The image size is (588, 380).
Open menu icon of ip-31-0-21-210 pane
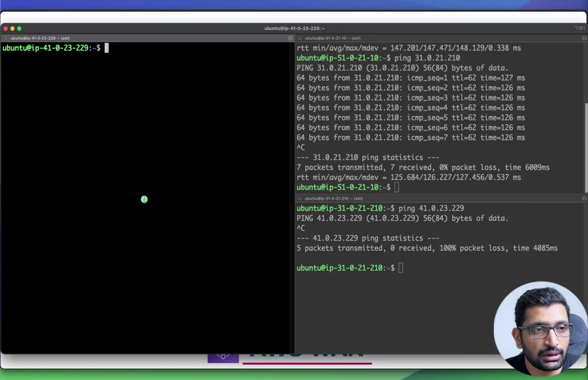584,199
